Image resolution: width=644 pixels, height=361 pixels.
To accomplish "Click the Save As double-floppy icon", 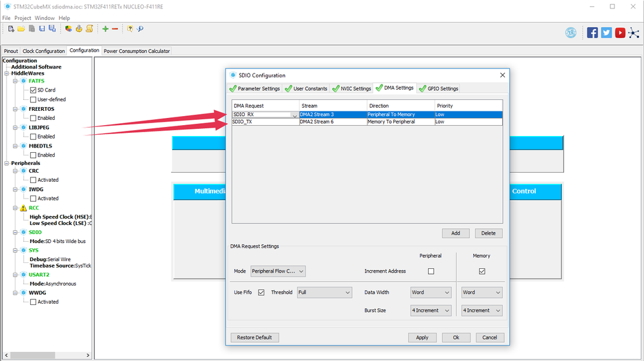I will point(52,29).
